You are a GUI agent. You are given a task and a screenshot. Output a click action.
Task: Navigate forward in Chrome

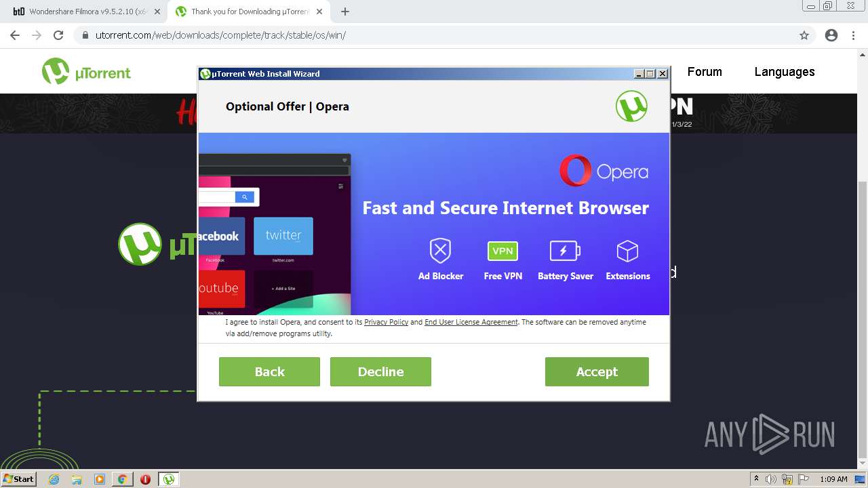tap(37, 35)
